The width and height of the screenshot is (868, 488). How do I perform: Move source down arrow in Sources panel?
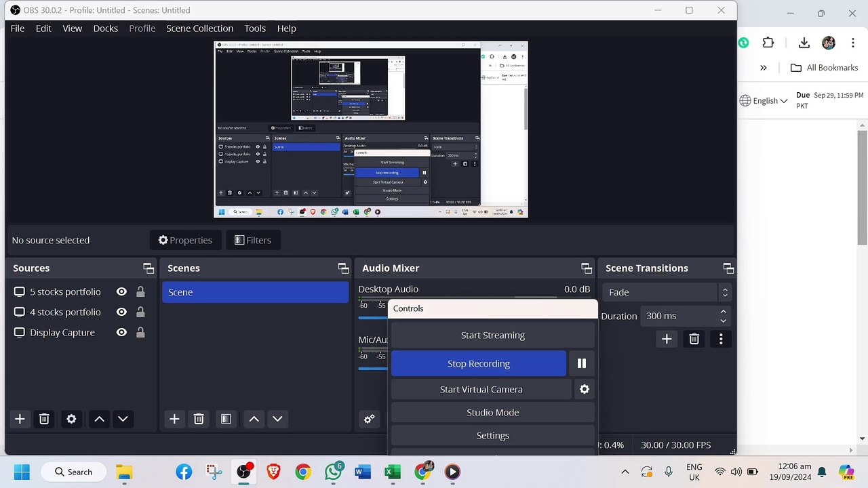[123, 419]
